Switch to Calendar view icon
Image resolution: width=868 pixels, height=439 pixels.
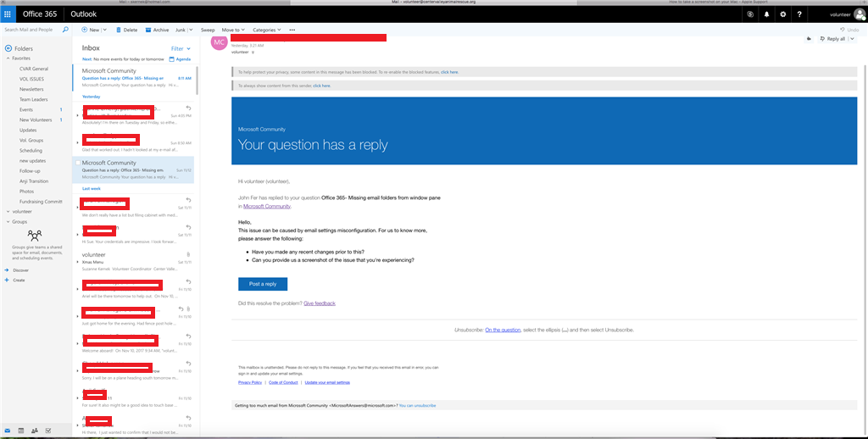[x=21, y=431]
